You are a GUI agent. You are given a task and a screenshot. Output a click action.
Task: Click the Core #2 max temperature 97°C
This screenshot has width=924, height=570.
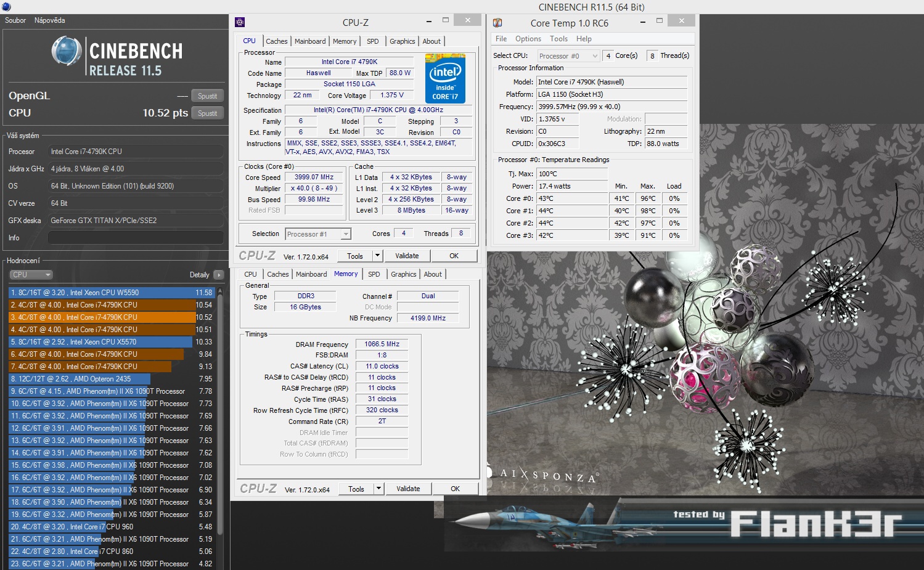coord(648,224)
